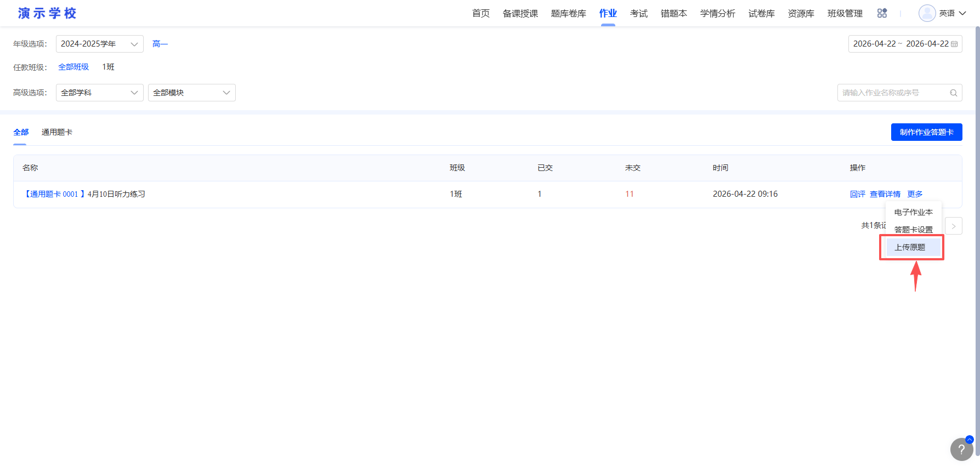Click the 已交 column header
The height and width of the screenshot is (473, 980).
tap(545, 168)
